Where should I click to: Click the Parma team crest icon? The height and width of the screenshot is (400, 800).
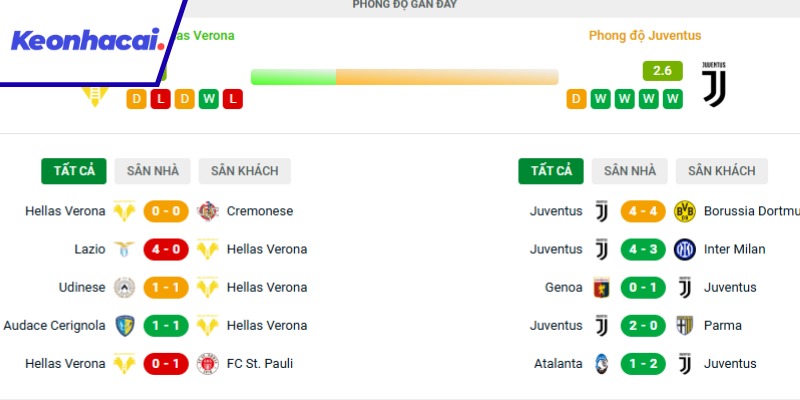click(x=685, y=325)
